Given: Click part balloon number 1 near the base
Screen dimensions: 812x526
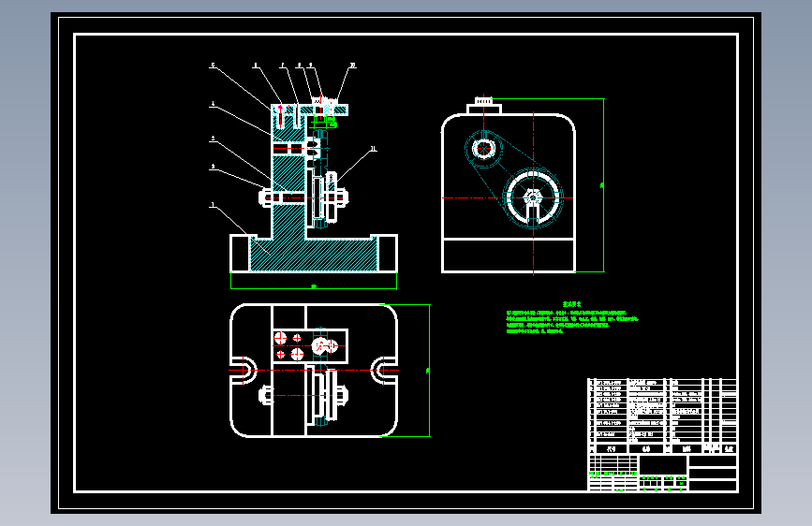Looking at the screenshot, I should [x=213, y=205].
